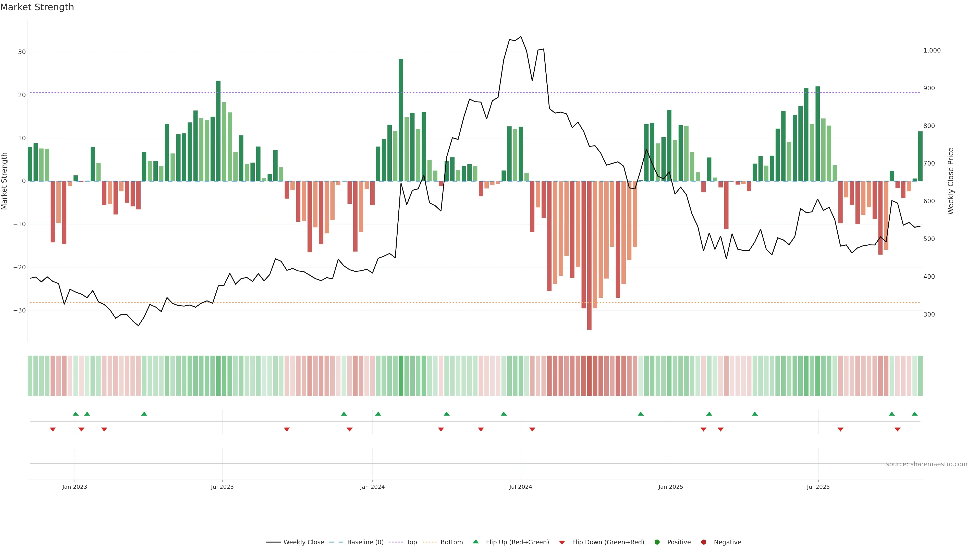Click the Market Strength chart title
Image resolution: width=980 pixels, height=551 pixels.
click(37, 7)
